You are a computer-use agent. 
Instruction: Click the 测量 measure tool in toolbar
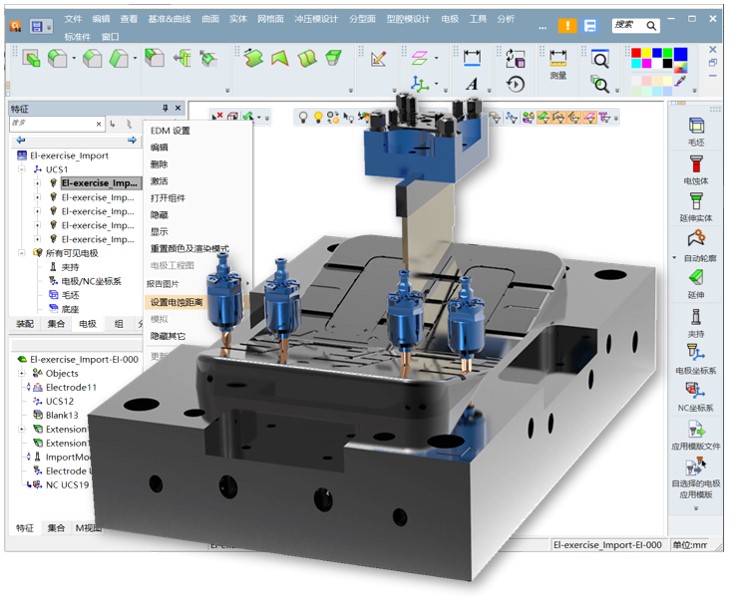pos(558,64)
